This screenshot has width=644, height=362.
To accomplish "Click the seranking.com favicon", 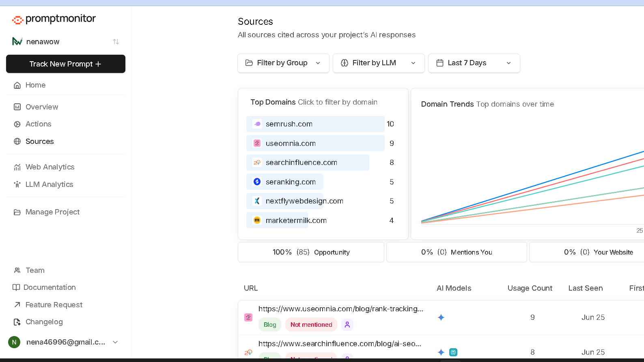I will tap(257, 182).
